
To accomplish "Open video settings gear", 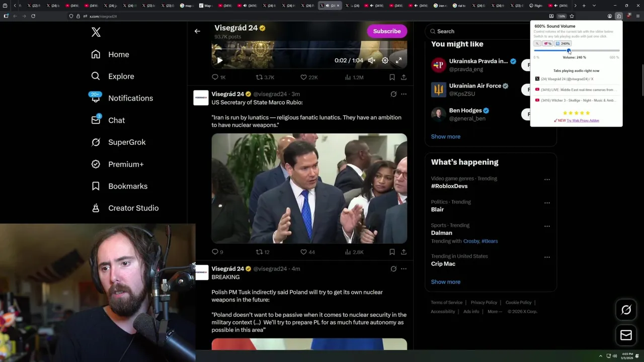I will (x=385, y=60).
